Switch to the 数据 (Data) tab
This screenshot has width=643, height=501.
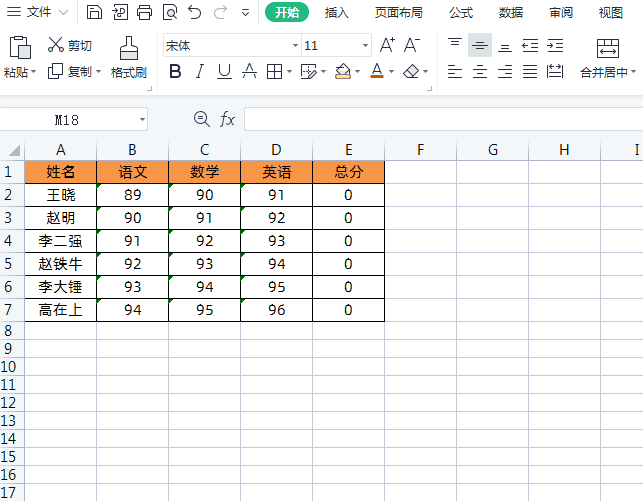(x=511, y=13)
